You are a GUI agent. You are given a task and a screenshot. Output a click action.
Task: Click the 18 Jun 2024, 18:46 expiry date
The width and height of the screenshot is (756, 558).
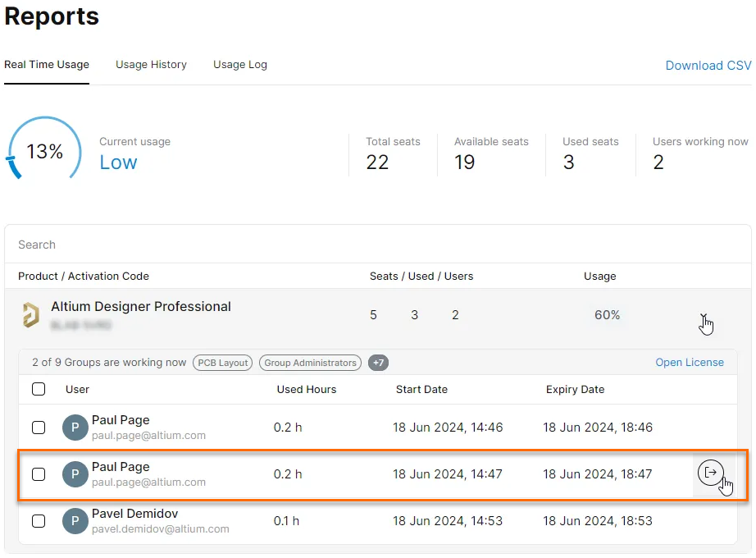click(x=598, y=428)
